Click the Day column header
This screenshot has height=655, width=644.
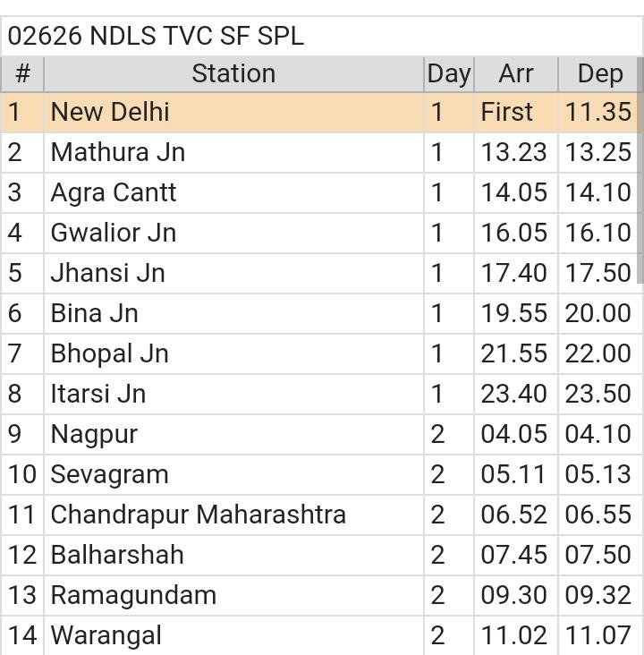[448, 73]
